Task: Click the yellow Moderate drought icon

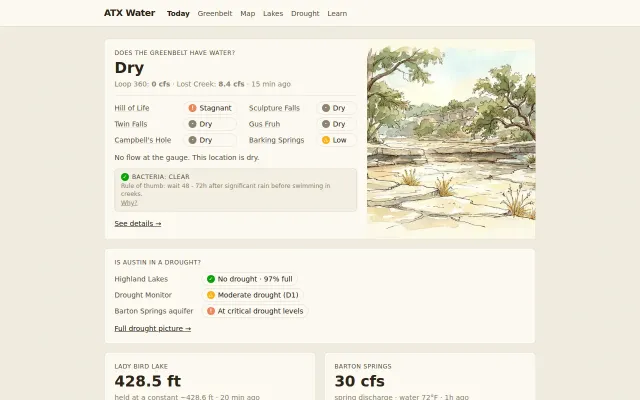Action: click(211, 295)
